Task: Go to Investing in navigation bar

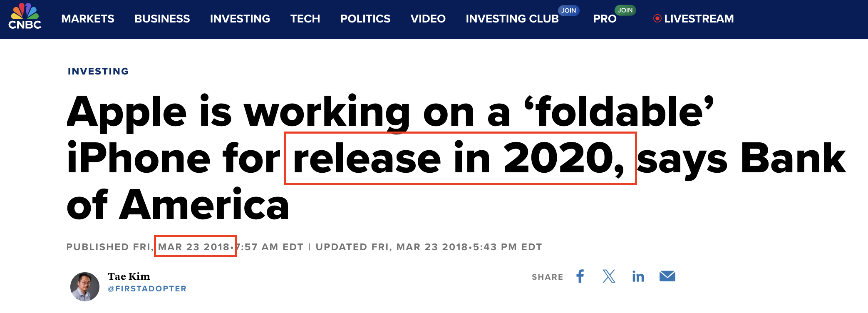Action: (x=240, y=19)
